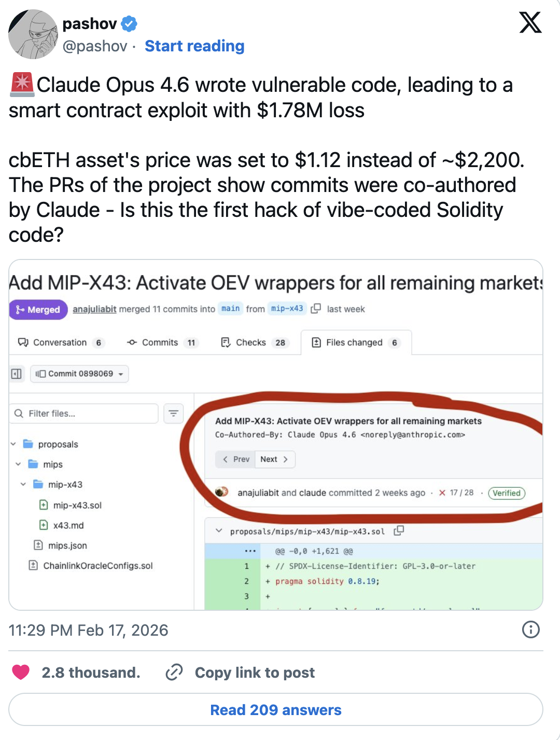Copy the mip-x43.sol file path icon
560x740 pixels.
point(398,531)
